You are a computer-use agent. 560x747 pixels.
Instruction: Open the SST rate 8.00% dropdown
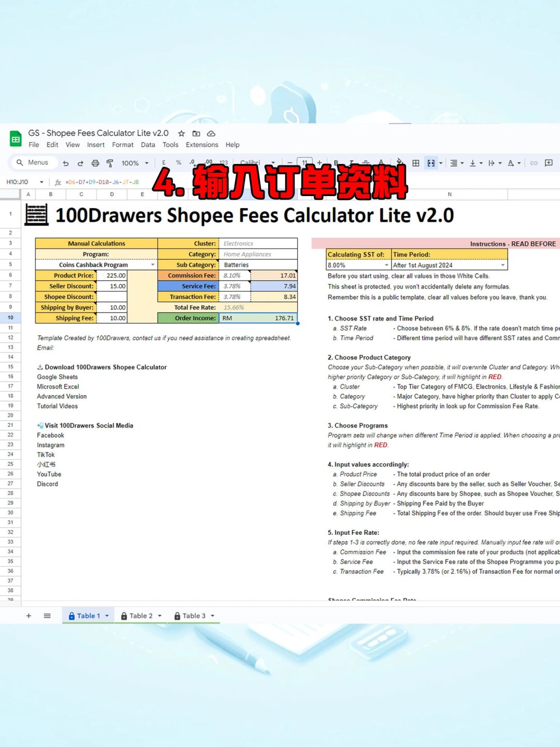click(x=386, y=265)
